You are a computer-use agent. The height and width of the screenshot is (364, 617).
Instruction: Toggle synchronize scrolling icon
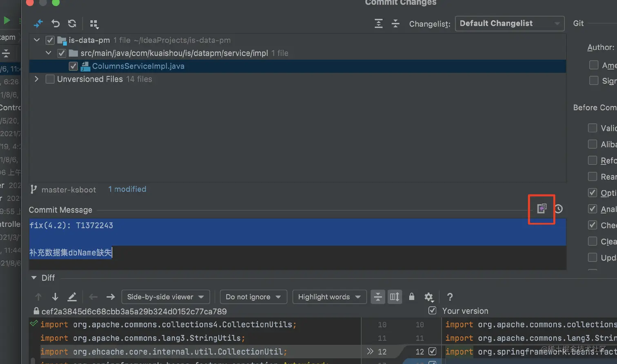pos(395,297)
